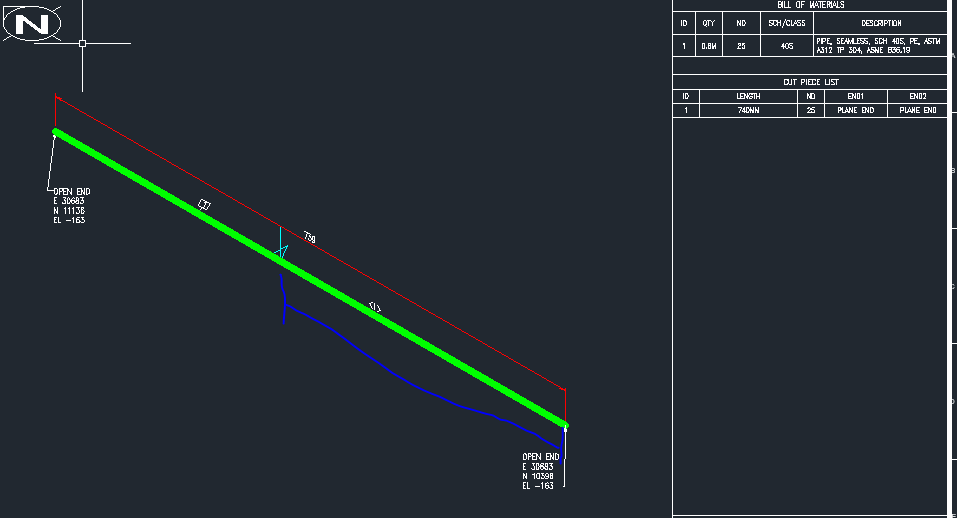Click the BILL OF MATERIALS title

click(x=811, y=5)
